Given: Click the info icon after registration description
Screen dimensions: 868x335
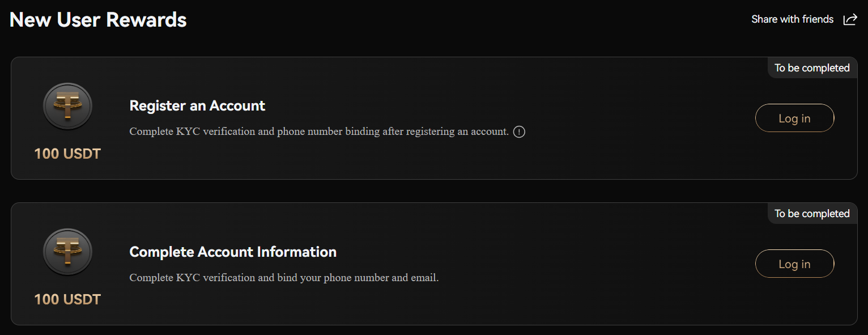Looking at the screenshot, I should click(519, 132).
